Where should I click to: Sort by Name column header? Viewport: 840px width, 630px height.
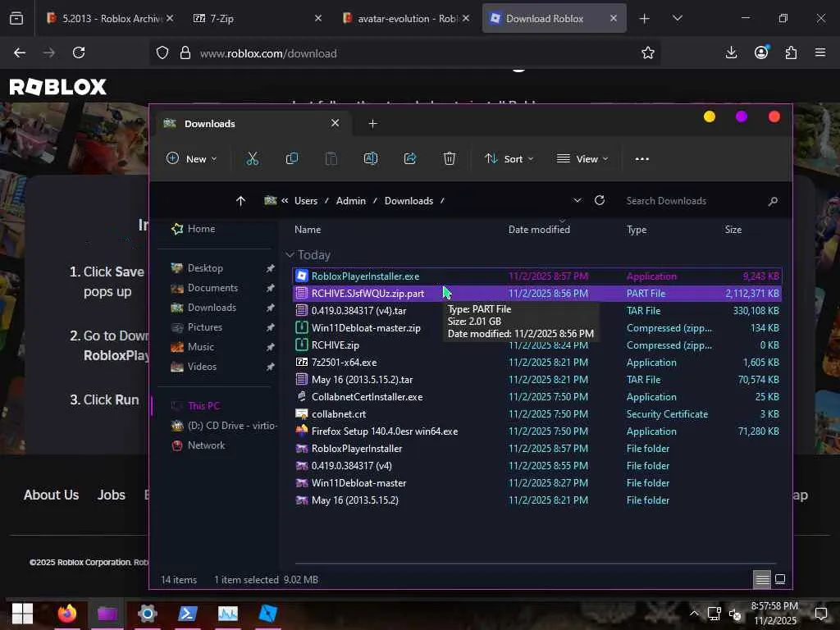(308, 230)
